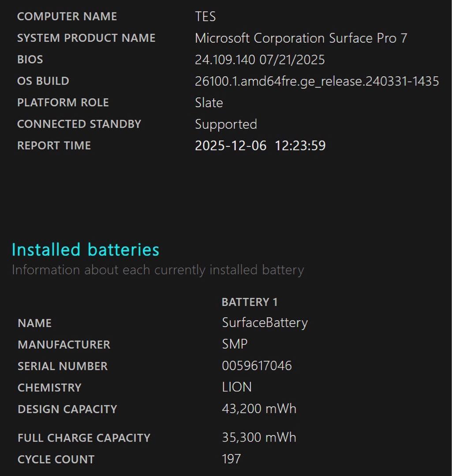Image resolution: width=452 pixels, height=476 pixels.
Task: Select the battery name SurfaceBattery
Action: [264, 323]
